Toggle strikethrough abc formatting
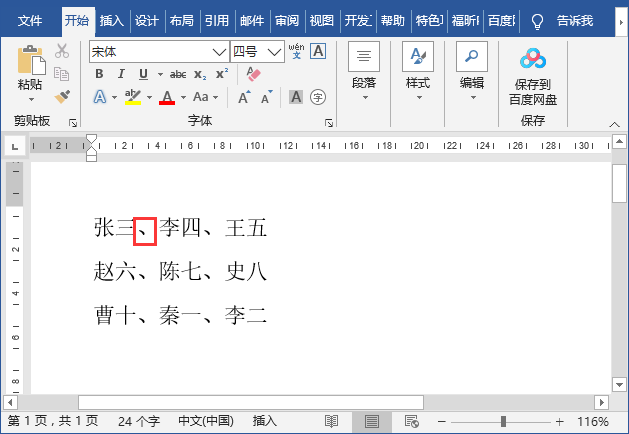The height and width of the screenshot is (434, 629). tap(178, 74)
